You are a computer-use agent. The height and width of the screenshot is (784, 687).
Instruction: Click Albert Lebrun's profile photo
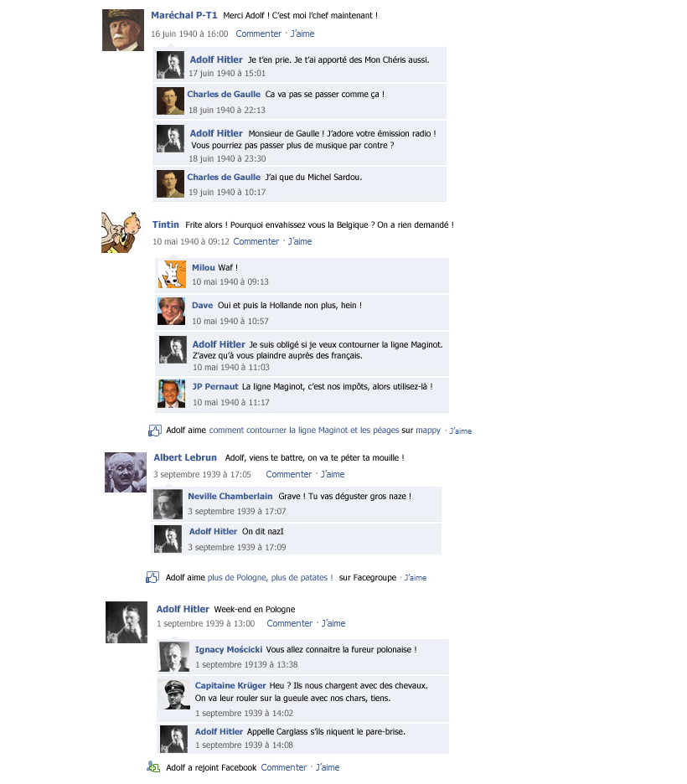pyautogui.click(x=126, y=472)
